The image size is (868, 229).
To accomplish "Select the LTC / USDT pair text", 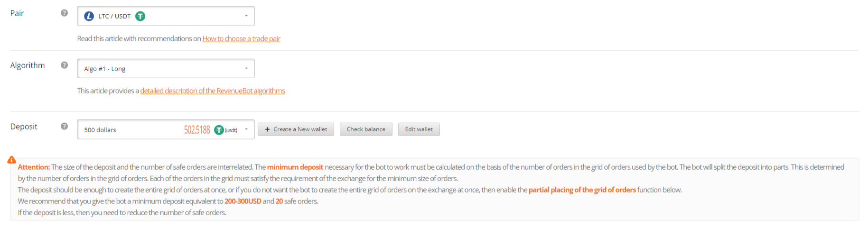I will pos(114,16).
